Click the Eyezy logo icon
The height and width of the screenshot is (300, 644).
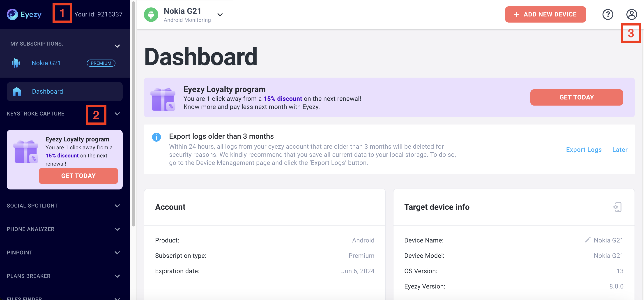[12, 14]
